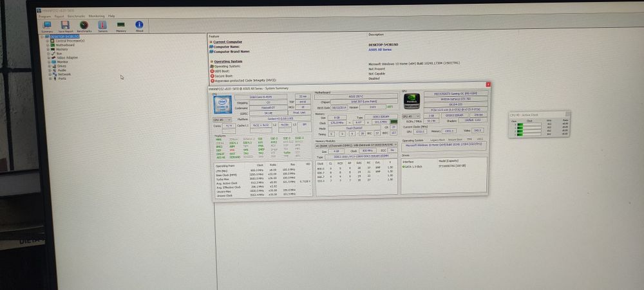Expand the Drives tree node
Image resolution: width=644 pixels, height=290 pixels.
[49, 66]
